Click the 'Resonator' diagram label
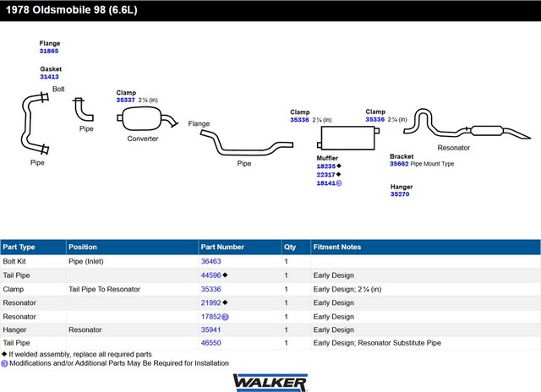This screenshot has height=392, width=541. point(454,148)
